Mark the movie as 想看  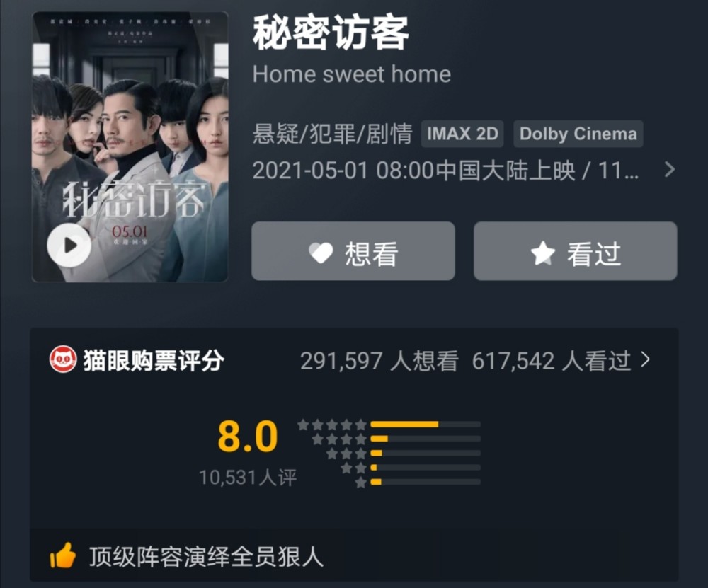(x=353, y=251)
